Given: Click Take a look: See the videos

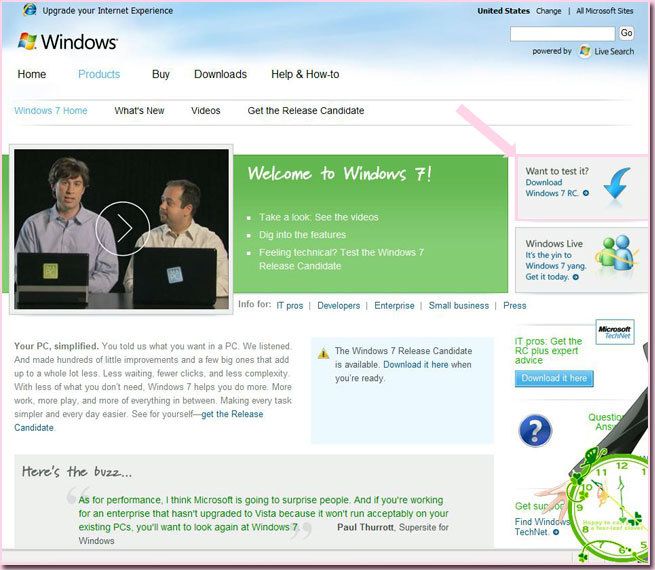Looking at the screenshot, I should click(319, 217).
